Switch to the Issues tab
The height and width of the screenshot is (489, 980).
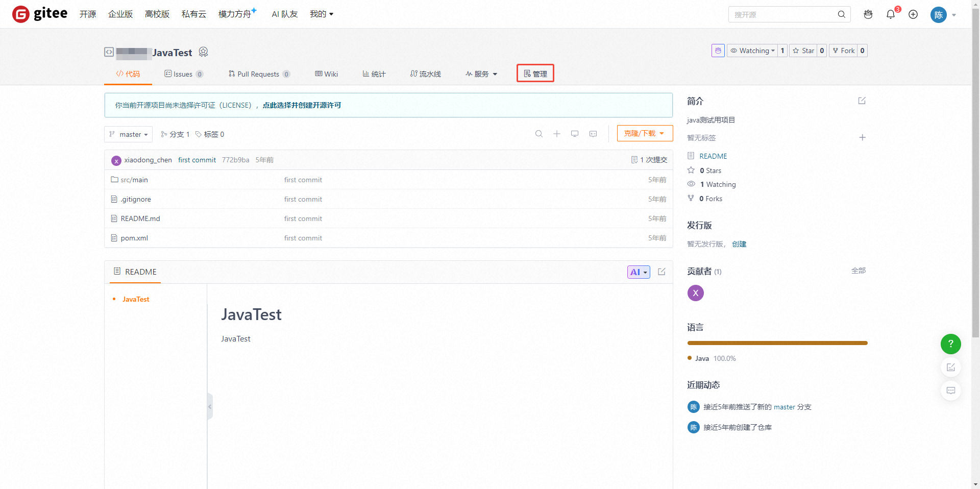pyautogui.click(x=183, y=74)
